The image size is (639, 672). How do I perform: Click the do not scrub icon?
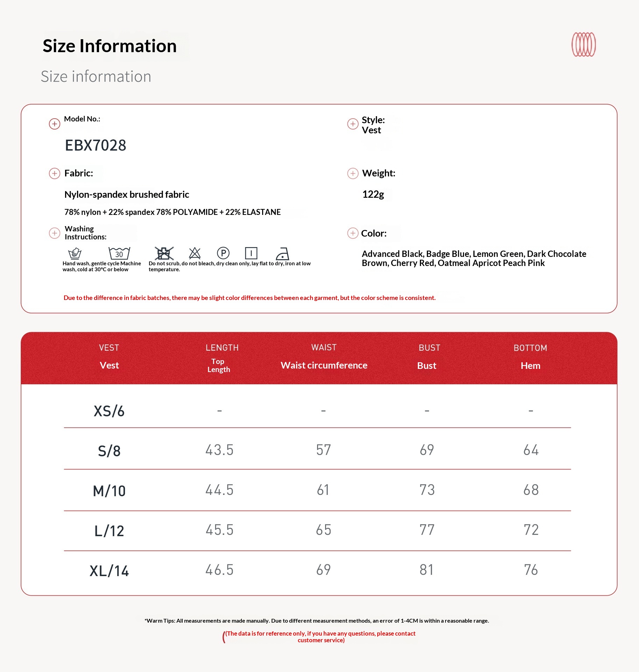[x=164, y=253]
